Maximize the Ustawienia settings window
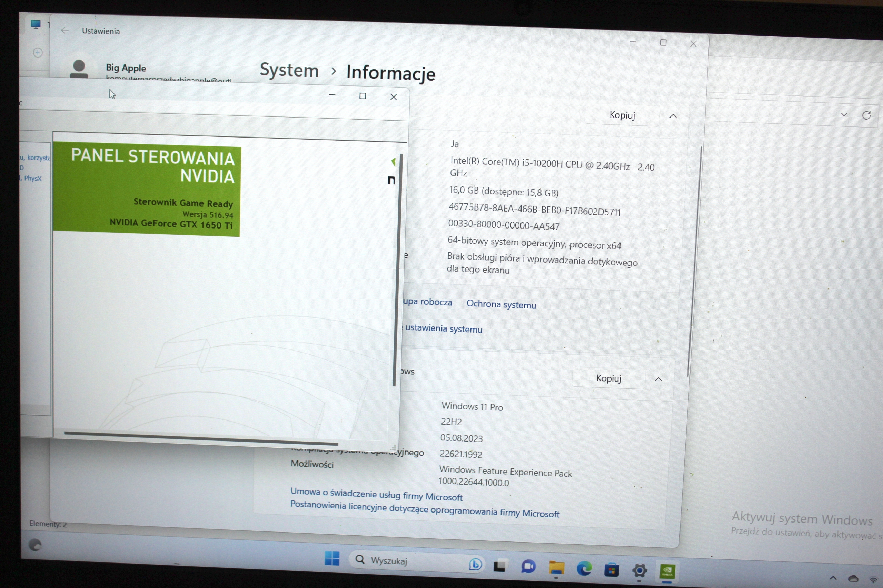The height and width of the screenshot is (588, 883). click(663, 43)
